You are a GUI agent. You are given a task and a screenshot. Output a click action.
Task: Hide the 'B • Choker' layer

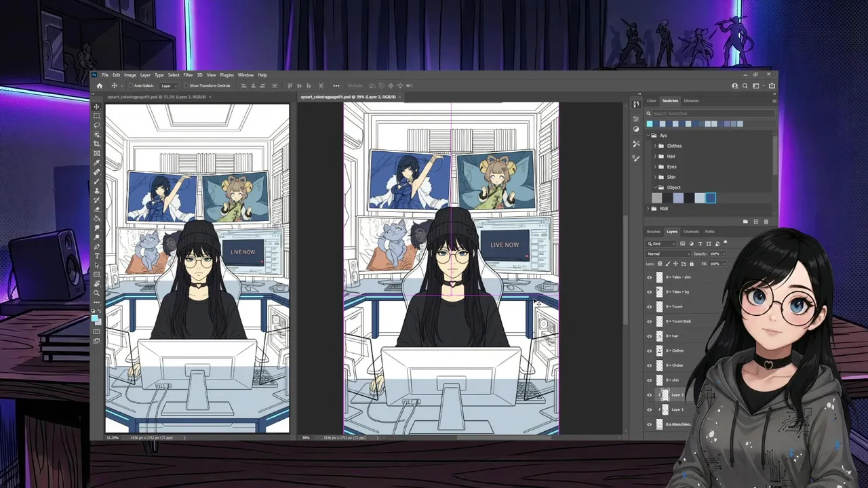coord(649,365)
